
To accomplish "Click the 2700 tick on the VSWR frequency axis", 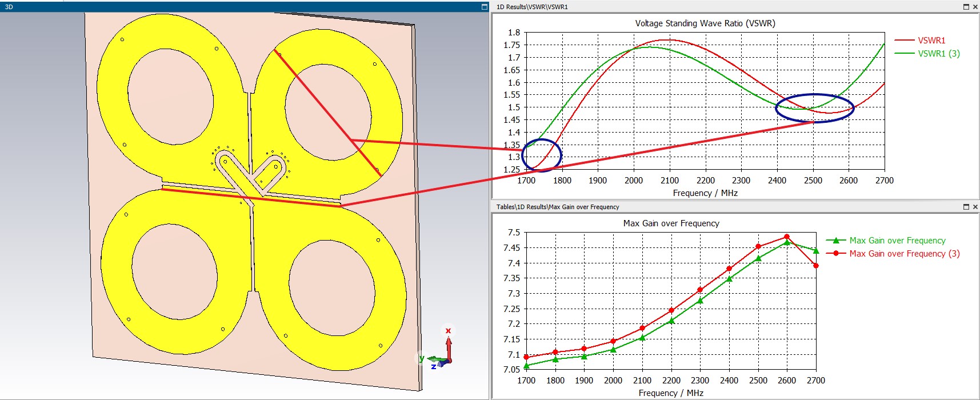I will coord(885,181).
